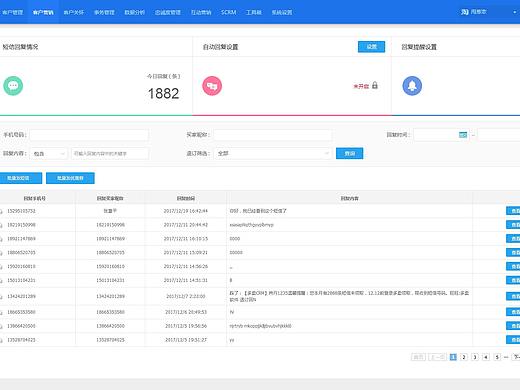This screenshot has height=390, width=520.
Task: Click the 首页 first page button
Action: coord(418,357)
